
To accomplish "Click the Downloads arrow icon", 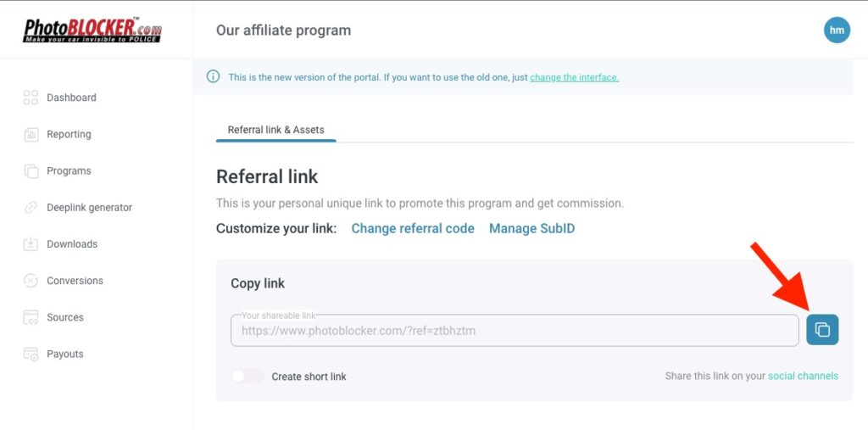I will (31, 244).
